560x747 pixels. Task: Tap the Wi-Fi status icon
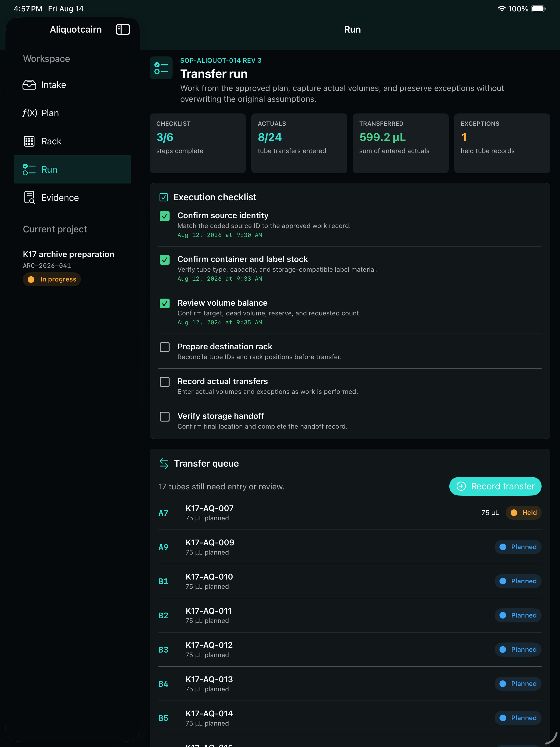pos(502,9)
